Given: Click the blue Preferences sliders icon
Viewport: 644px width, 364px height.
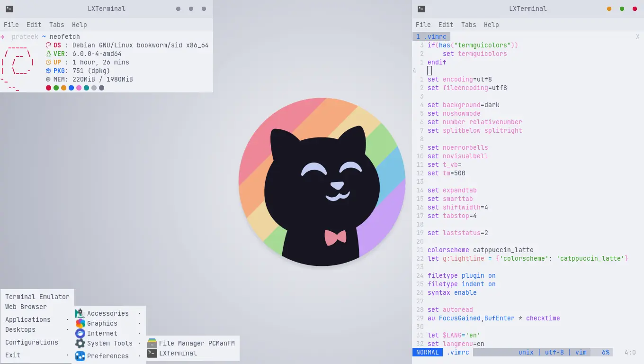Looking at the screenshot, I should click(80, 356).
